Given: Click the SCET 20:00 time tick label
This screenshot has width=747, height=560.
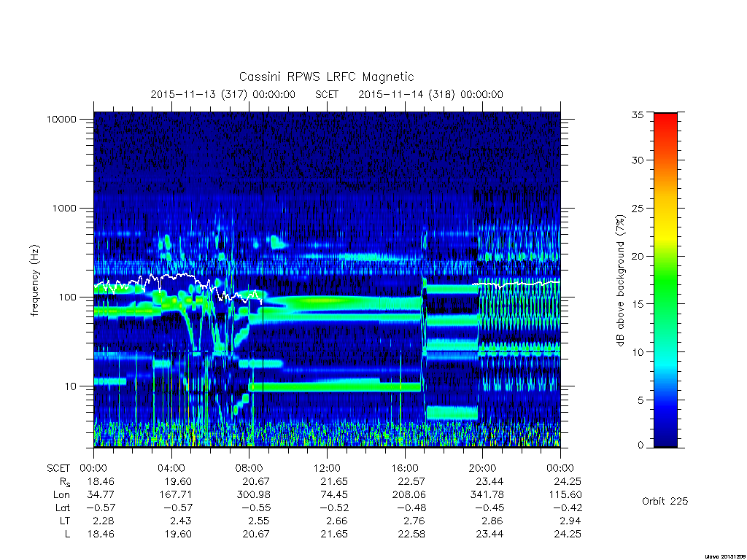Looking at the screenshot, I should point(483,468).
